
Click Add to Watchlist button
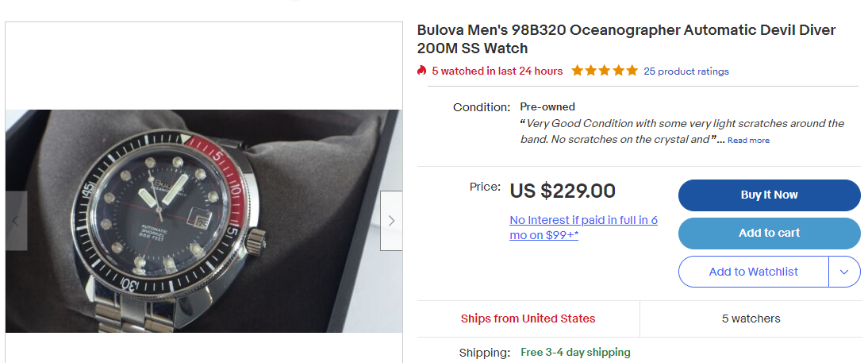pos(753,272)
